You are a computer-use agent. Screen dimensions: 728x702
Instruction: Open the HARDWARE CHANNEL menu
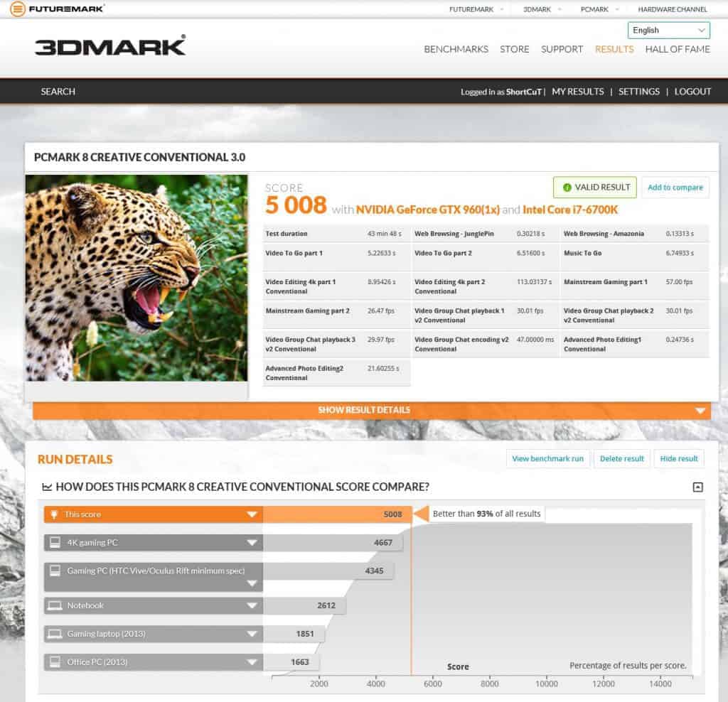click(x=673, y=9)
